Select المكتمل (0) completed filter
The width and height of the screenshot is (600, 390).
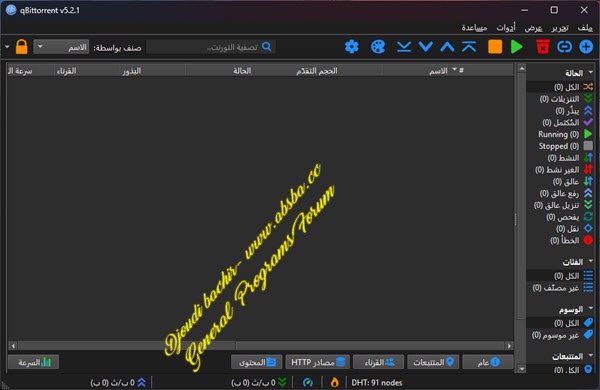point(567,122)
